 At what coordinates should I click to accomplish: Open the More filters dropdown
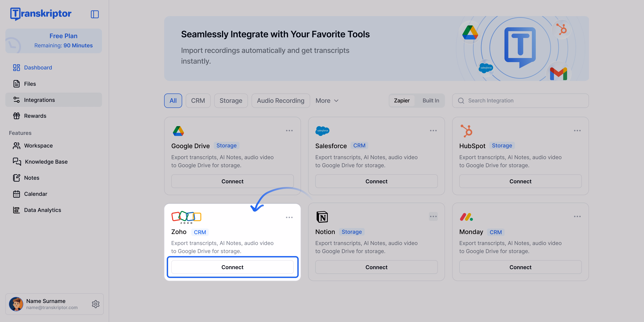coord(326,101)
